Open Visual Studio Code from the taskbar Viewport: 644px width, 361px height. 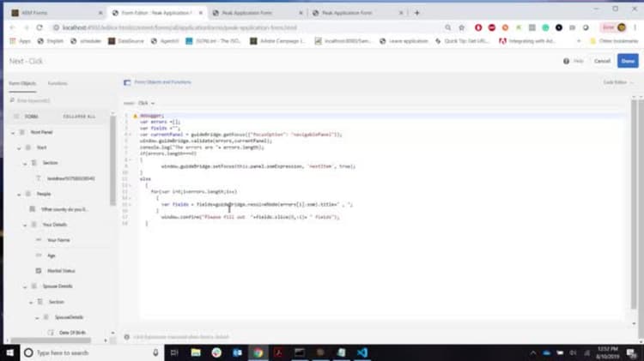(x=361, y=352)
